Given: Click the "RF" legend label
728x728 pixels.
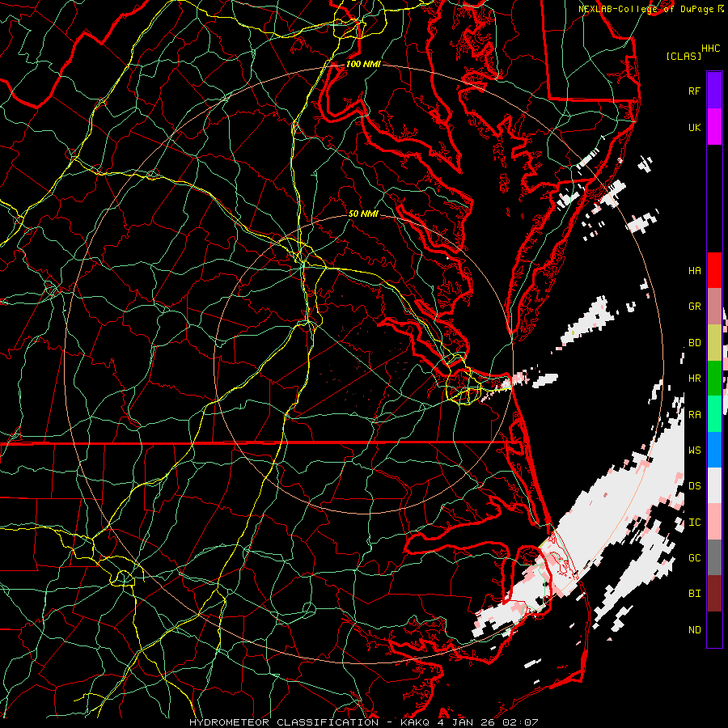Looking at the screenshot, I should [695, 91].
